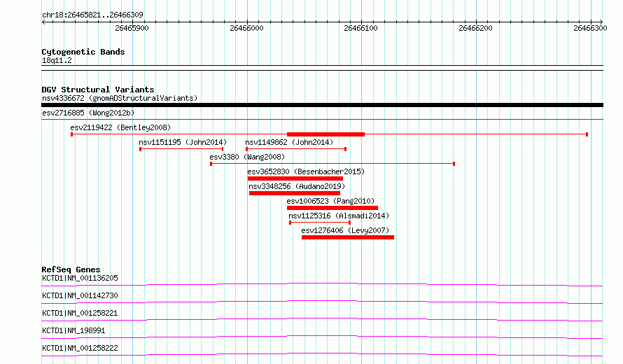The width and height of the screenshot is (623, 364).
Task: Click the nsv3348256 red bar
Action: 295,193
